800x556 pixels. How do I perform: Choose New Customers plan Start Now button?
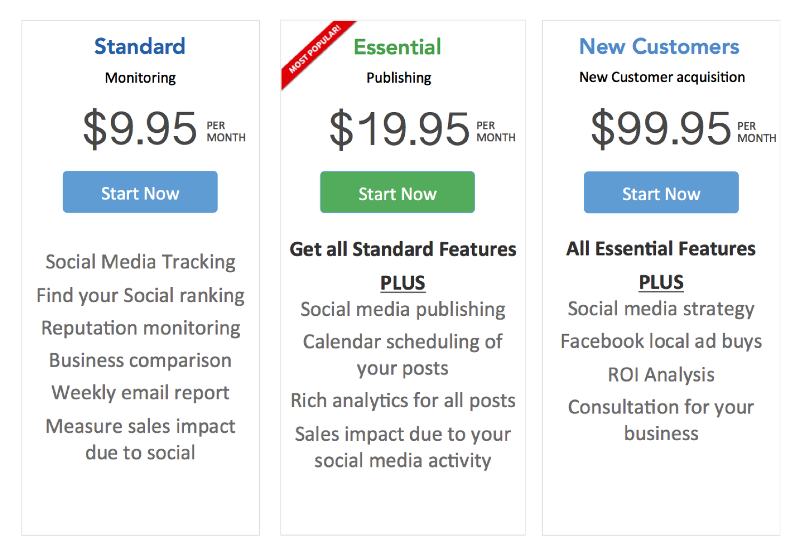[x=661, y=192]
